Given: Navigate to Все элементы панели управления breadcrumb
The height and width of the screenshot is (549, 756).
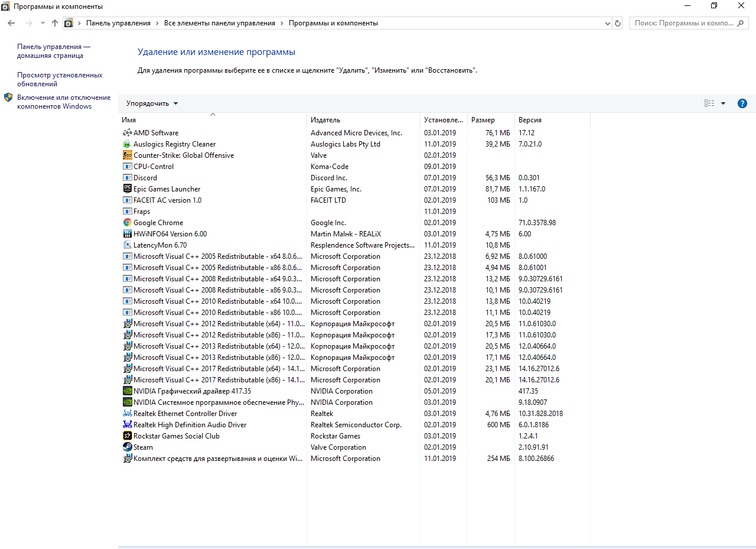Looking at the screenshot, I should 220,23.
